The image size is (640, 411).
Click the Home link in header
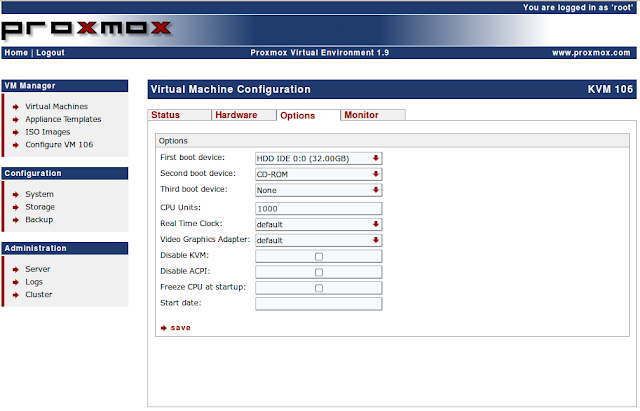click(x=16, y=53)
